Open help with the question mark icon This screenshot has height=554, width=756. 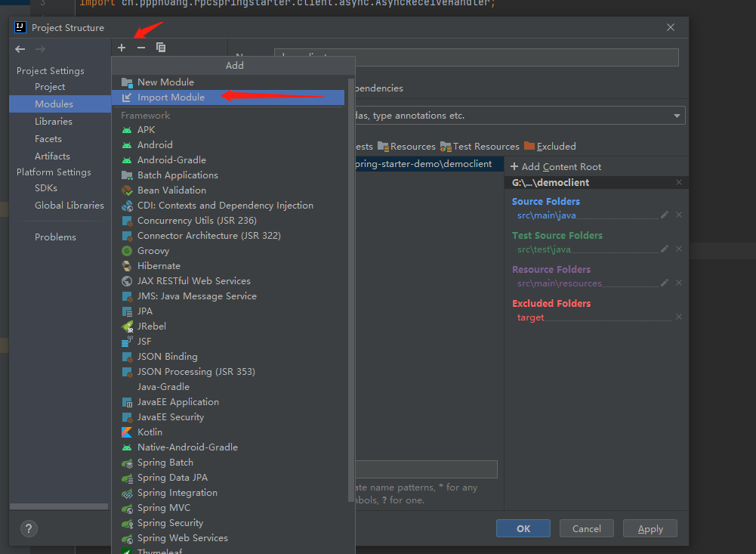click(x=29, y=528)
